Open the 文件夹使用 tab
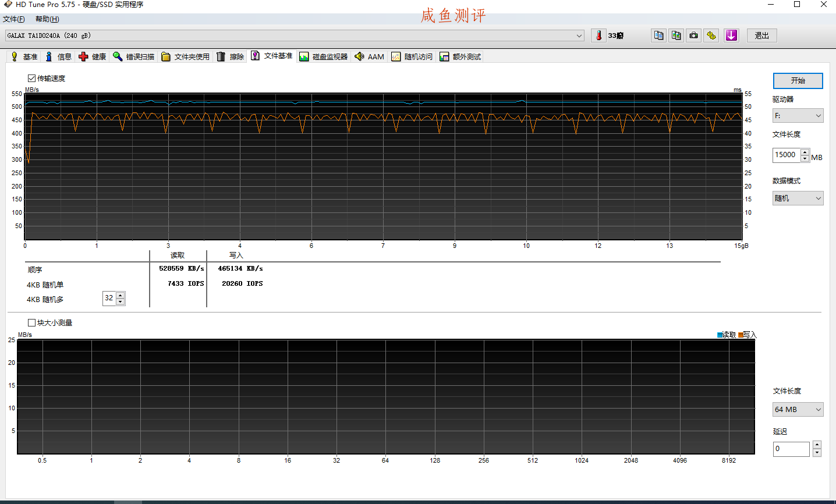836x504 pixels. pyautogui.click(x=186, y=56)
